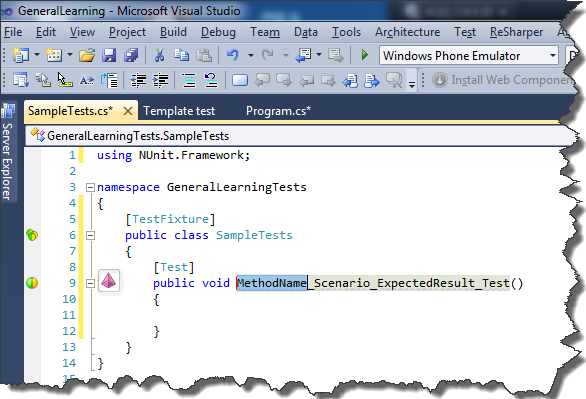
Task: Open the Tools menu
Action: click(x=346, y=32)
